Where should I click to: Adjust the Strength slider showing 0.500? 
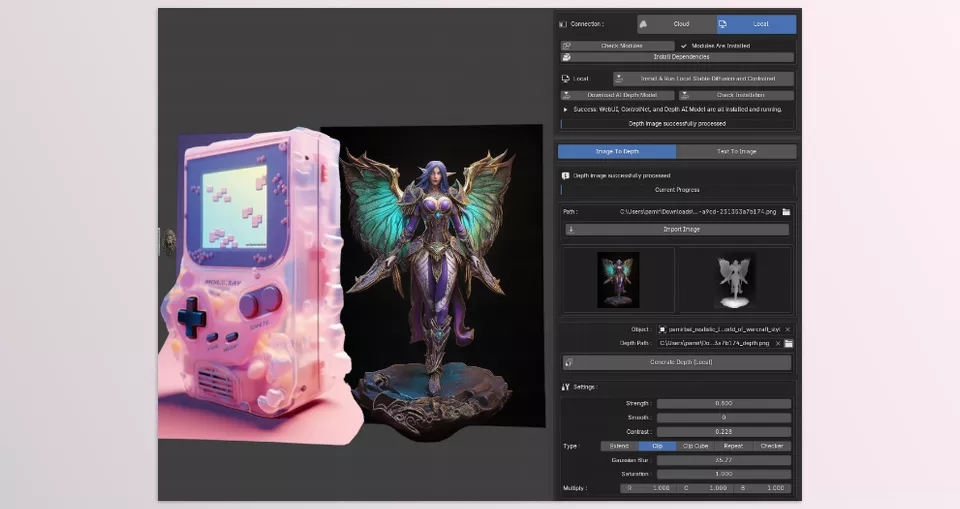pos(724,404)
